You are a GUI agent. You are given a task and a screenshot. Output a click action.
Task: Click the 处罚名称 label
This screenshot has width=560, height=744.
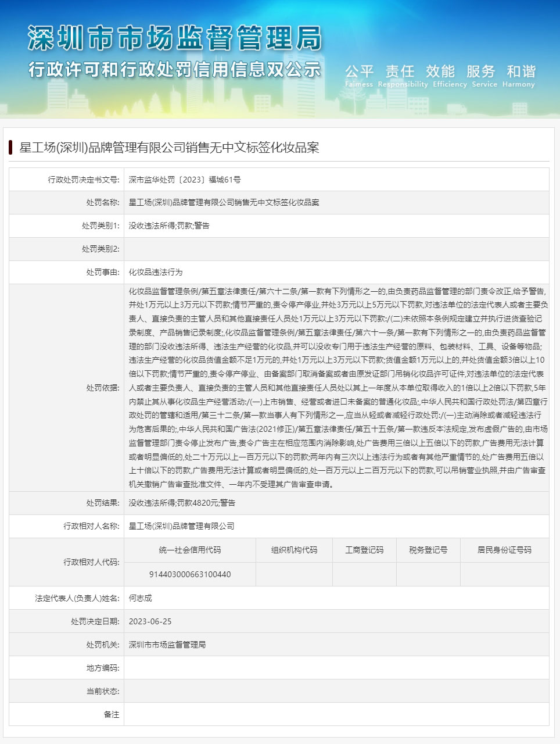[102, 202]
